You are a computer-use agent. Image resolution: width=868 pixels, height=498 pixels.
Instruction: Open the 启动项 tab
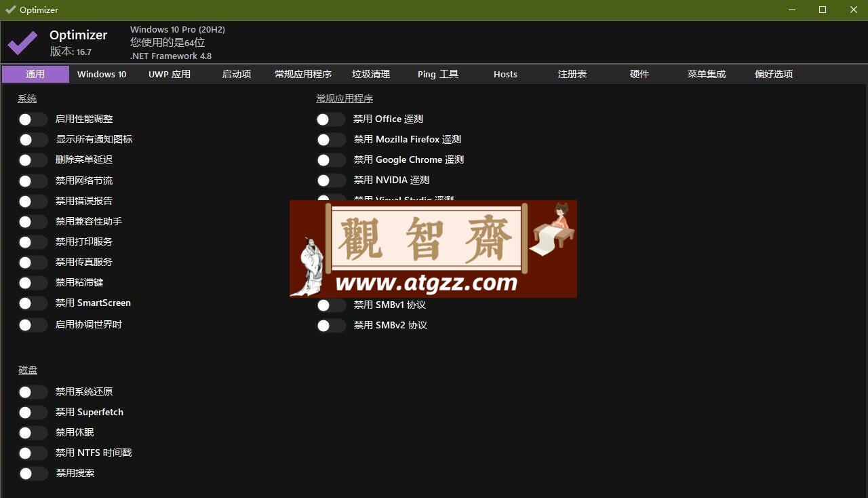[237, 74]
